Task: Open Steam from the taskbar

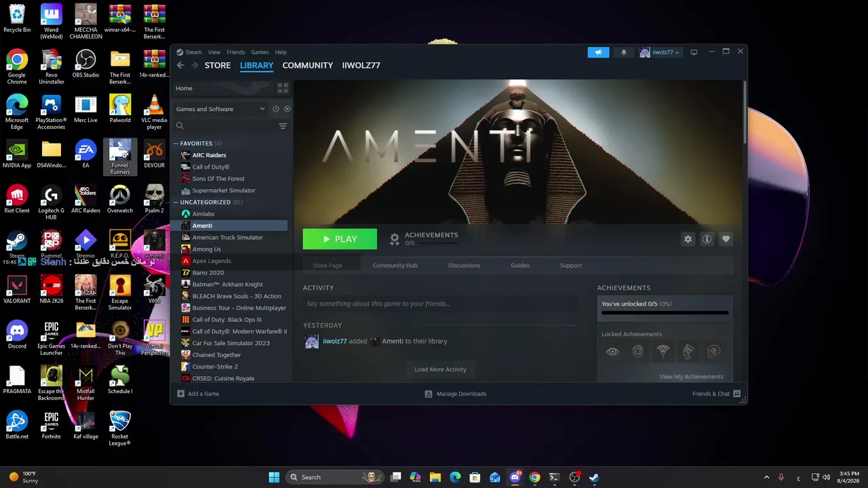Action: click(x=594, y=477)
